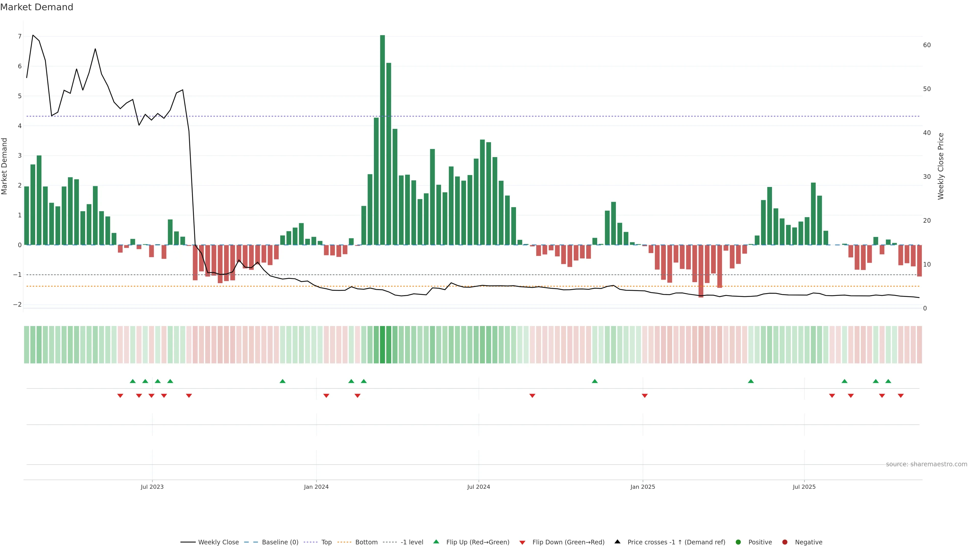
Task: Click the Jan 2025 axis label
Action: click(x=643, y=487)
